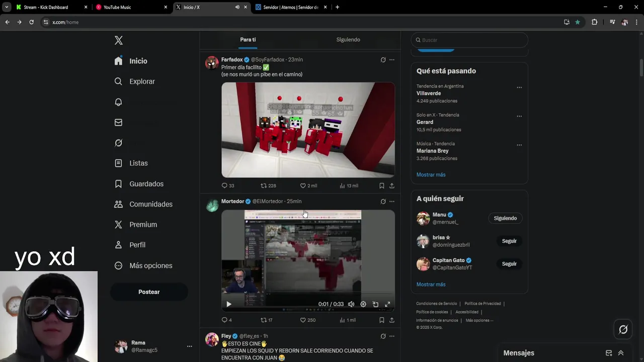Open Premium in sidebar
The height and width of the screenshot is (362, 644).
135,225
